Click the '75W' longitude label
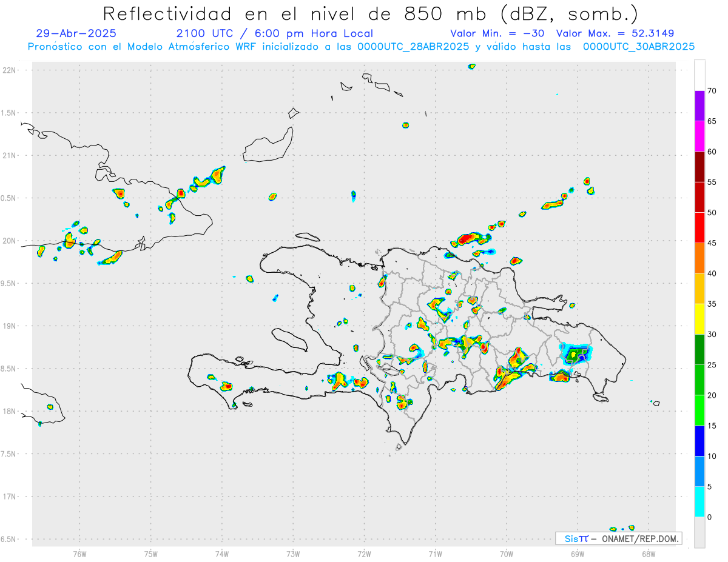 151,554
